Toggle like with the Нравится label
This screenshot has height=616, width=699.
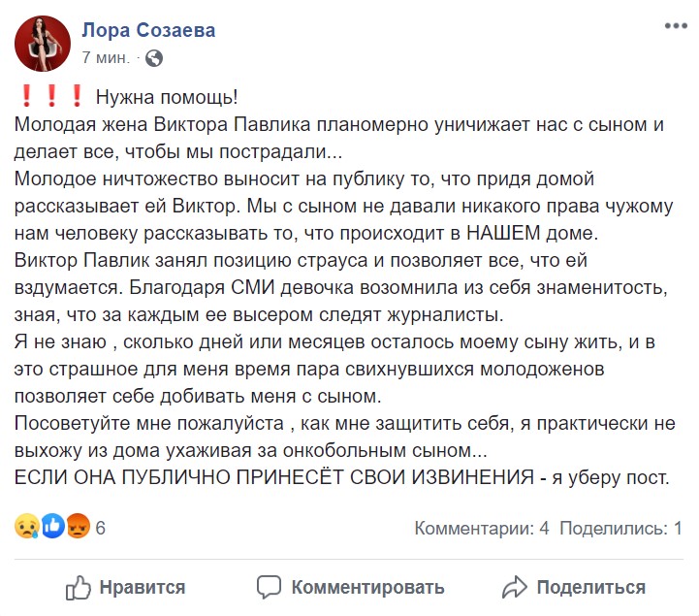point(143,587)
